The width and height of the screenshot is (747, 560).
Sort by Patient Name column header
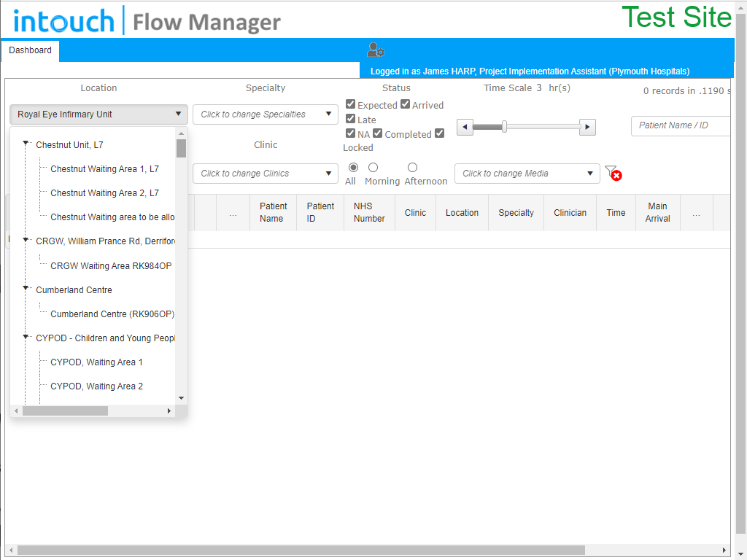coord(274,212)
